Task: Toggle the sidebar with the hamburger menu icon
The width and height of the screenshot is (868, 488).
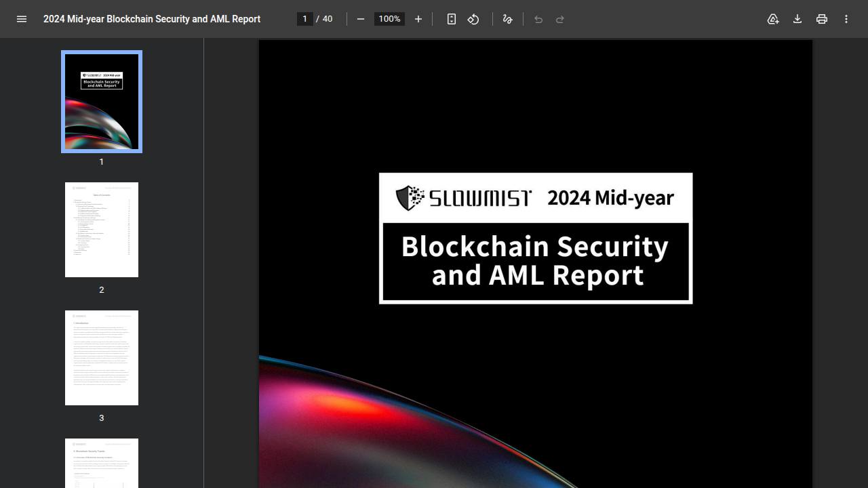Action: click(22, 19)
